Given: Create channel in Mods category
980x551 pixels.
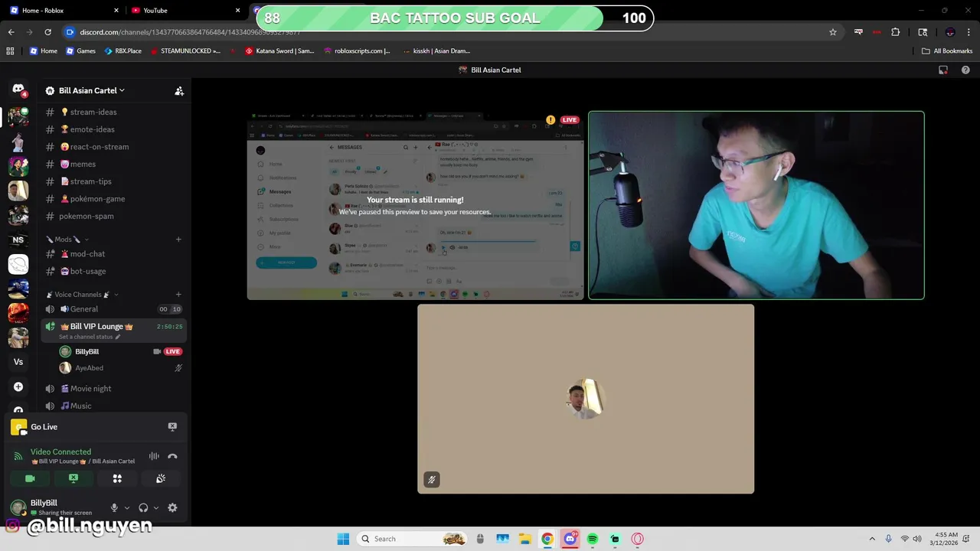Looking at the screenshot, I should [x=178, y=239].
